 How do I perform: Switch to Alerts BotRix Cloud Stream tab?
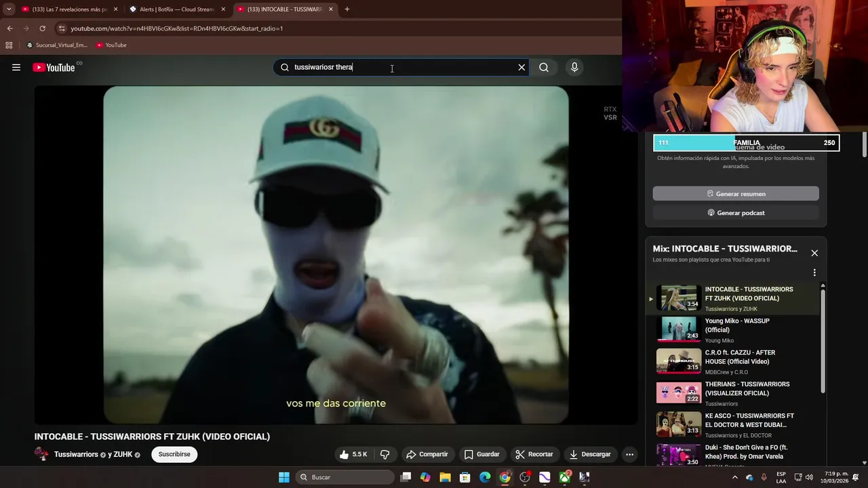click(x=178, y=9)
